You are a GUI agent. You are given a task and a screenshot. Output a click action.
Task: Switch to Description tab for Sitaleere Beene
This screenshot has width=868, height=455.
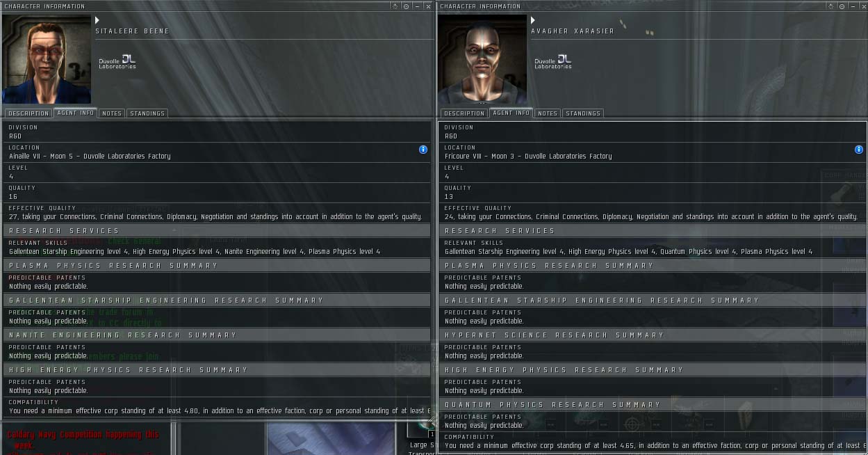[x=28, y=113]
